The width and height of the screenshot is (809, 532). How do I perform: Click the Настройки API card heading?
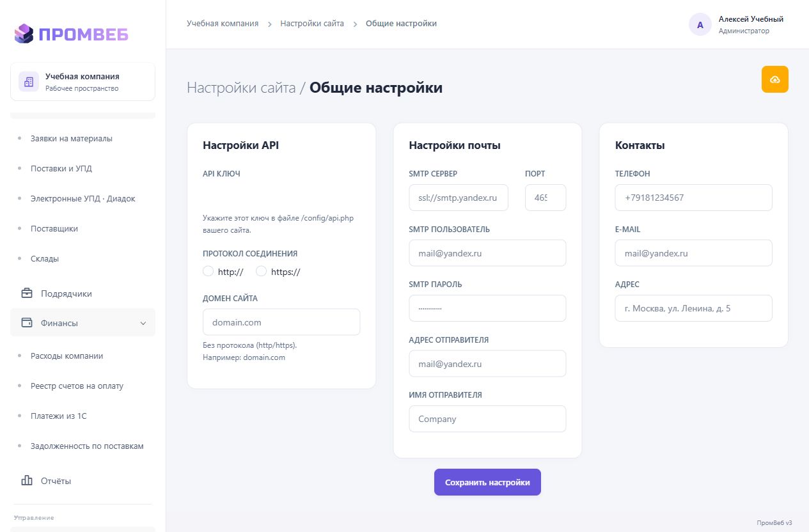click(x=241, y=145)
